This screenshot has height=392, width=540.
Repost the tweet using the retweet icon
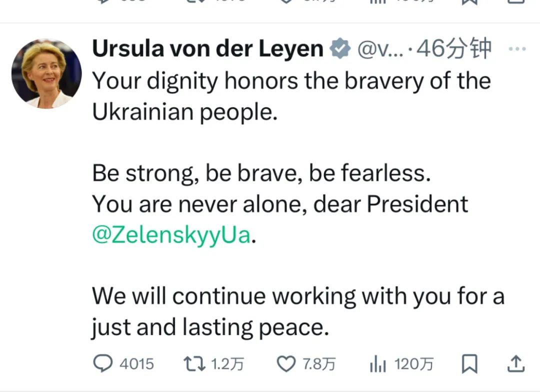[194, 364]
